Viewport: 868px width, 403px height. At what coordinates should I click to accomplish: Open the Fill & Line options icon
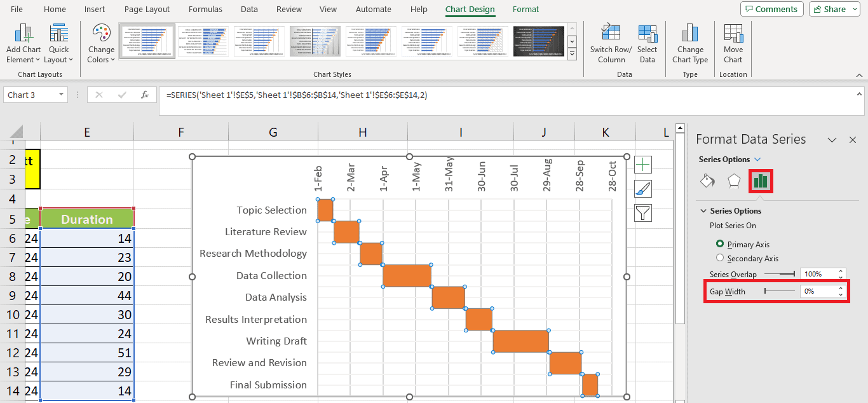(x=707, y=181)
